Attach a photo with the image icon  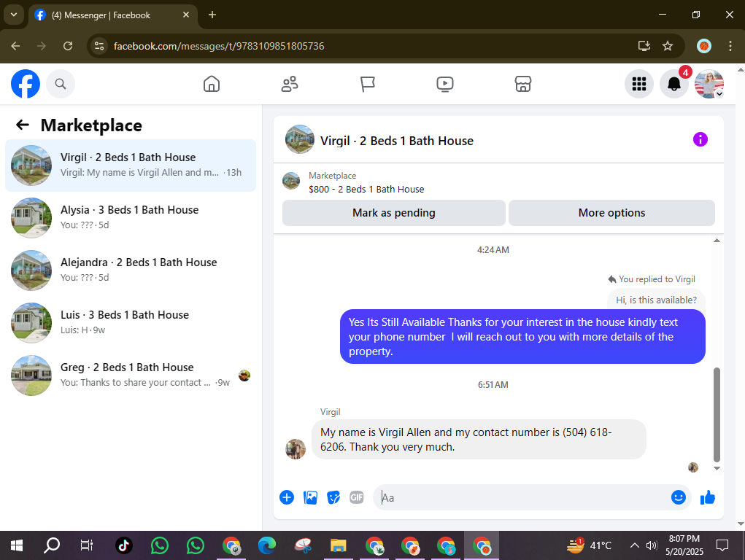(310, 497)
